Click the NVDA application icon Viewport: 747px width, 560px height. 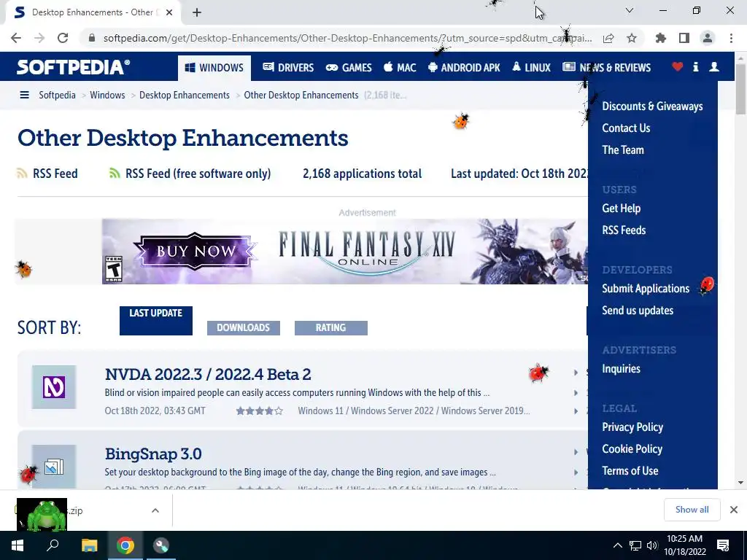(54, 387)
